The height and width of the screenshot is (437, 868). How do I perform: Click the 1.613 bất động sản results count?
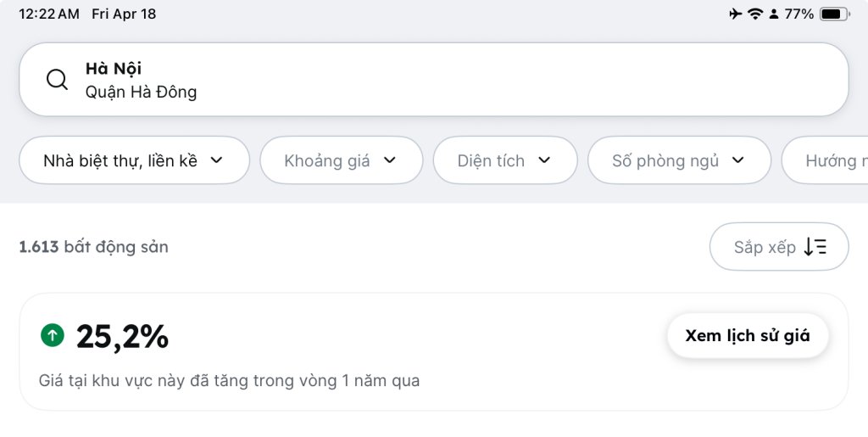tap(93, 246)
